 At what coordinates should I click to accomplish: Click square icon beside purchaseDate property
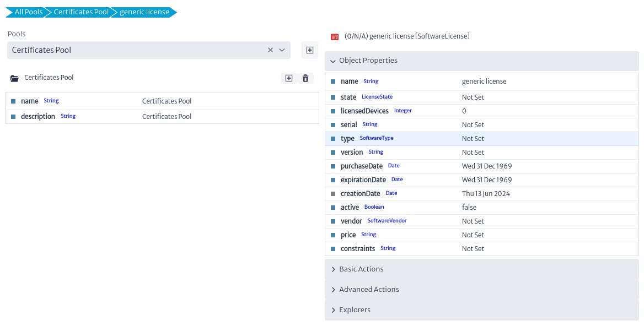[333, 166]
